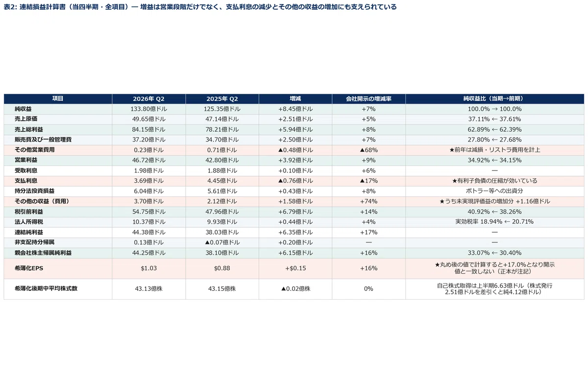588x381 pixels.
Task: Select the 受取利息 row label
Action: (26, 170)
